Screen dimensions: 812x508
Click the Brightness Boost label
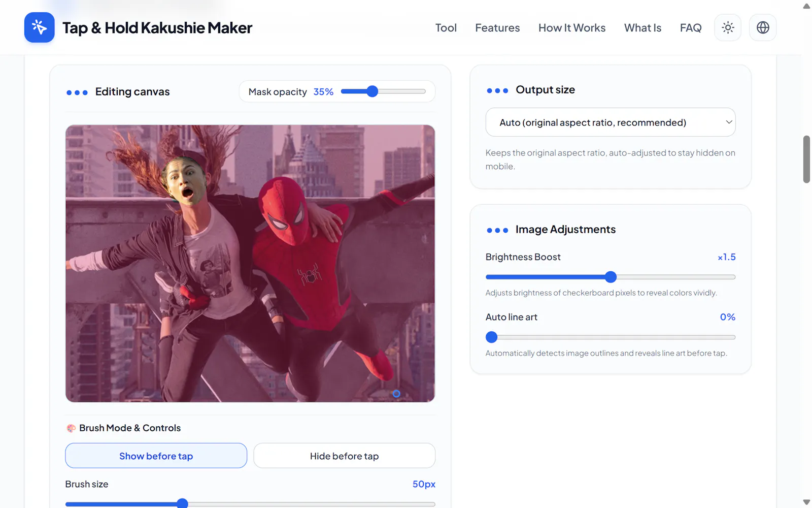tap(523, 257)
